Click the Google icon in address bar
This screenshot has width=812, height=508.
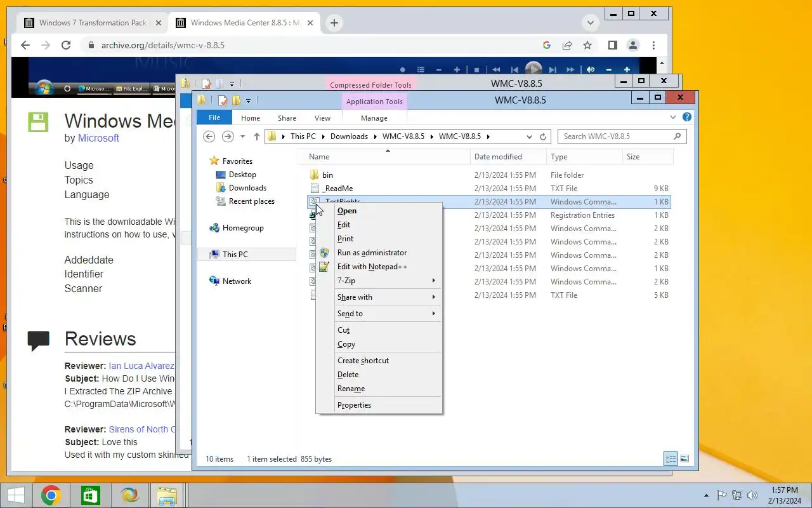tap(547, 45)
